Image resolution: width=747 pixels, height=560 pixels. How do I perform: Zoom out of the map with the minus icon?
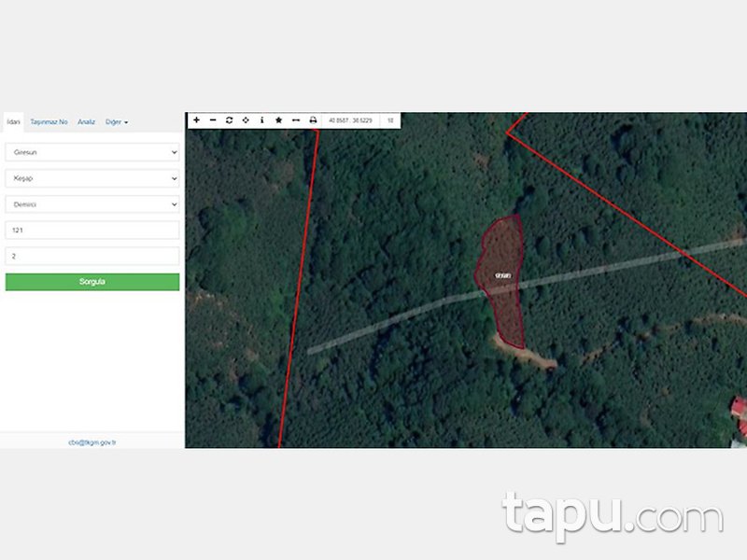213,120
